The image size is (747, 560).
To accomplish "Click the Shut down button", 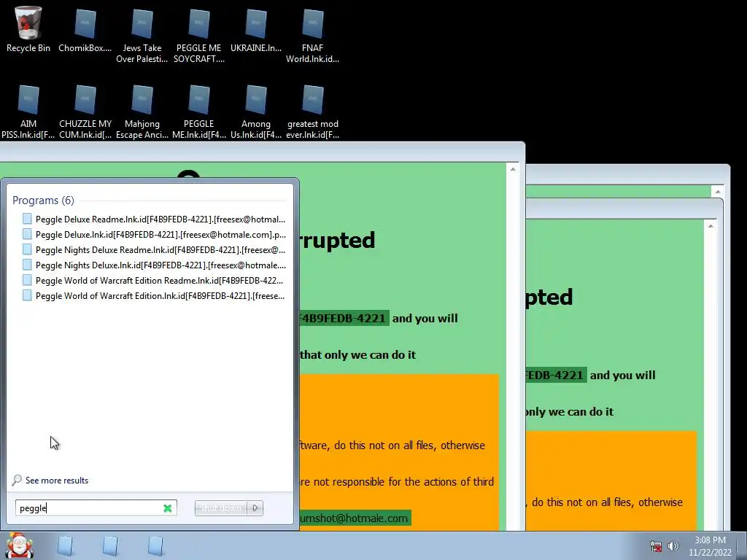I will click(220, 508).
